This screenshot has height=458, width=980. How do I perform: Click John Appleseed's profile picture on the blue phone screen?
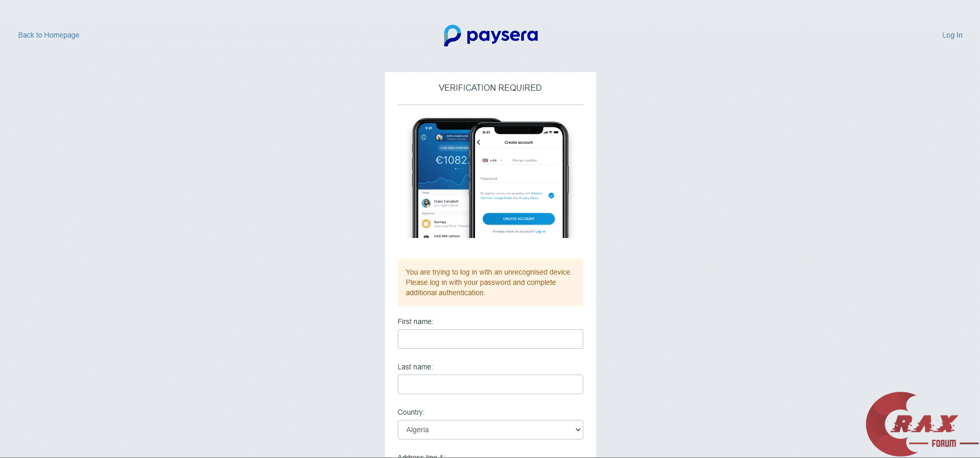pyautogui.click(x=440, y=138)
